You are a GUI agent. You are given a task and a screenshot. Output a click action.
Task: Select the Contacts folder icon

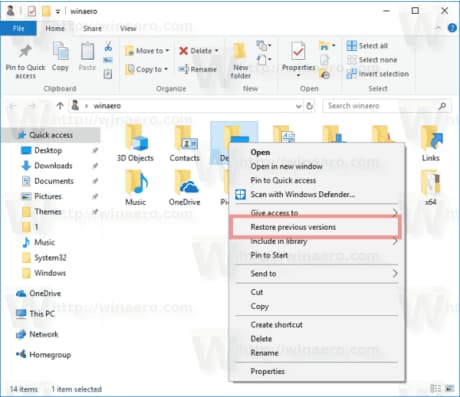[185, 138]
